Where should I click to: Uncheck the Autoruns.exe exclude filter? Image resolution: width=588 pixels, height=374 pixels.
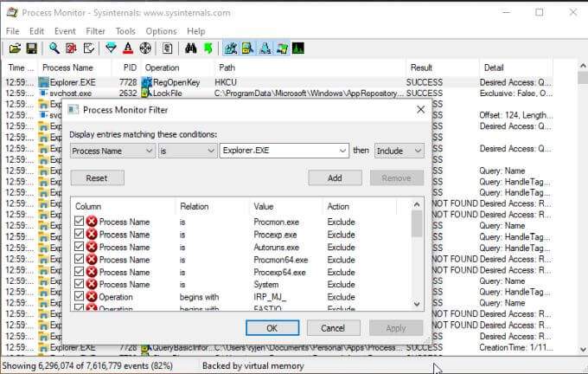click(x=79, y=247)
